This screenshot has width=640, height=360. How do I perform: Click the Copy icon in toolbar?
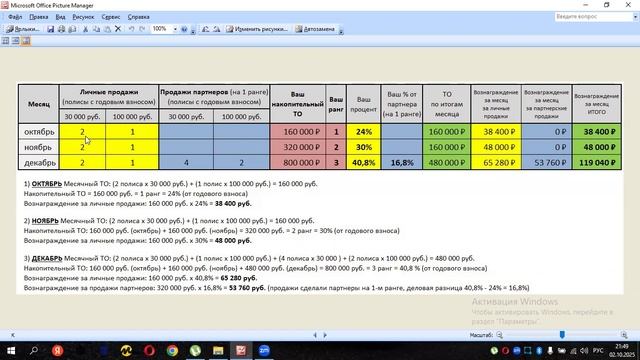[96, 29]
